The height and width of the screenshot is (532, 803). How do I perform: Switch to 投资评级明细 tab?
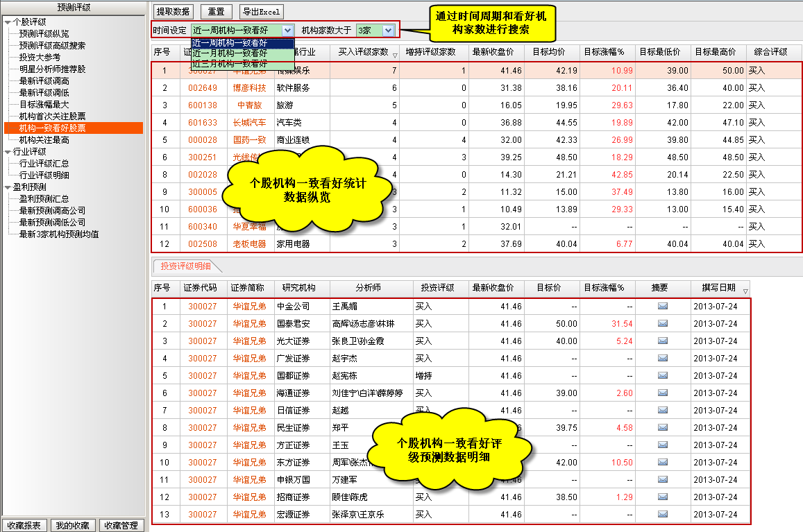(x=182, y=266)
